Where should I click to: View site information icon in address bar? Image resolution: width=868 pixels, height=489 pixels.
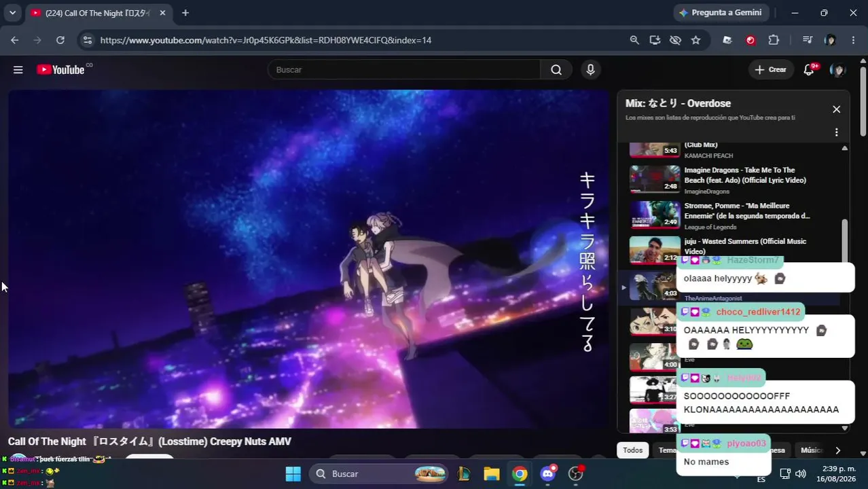coord(87,40)
